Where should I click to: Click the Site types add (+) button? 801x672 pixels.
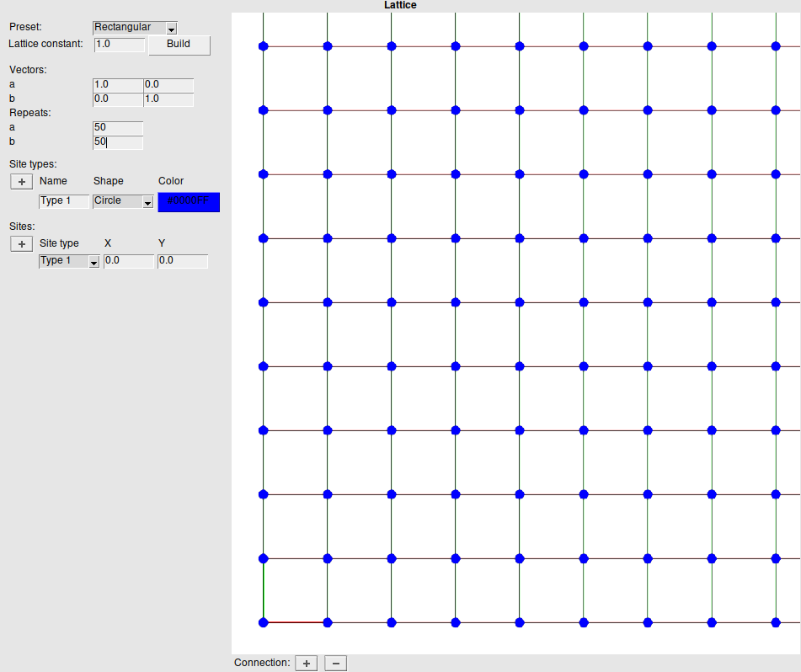tap(21, 181)
